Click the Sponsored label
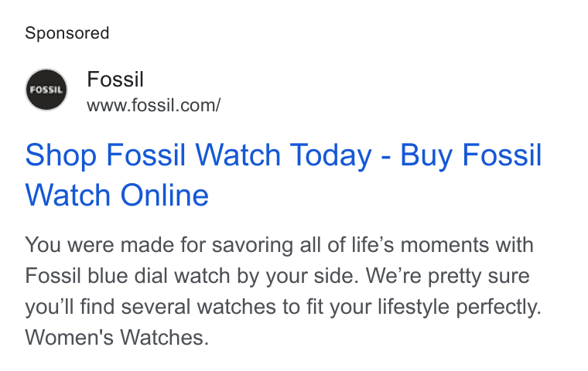 tap(67, 33)
